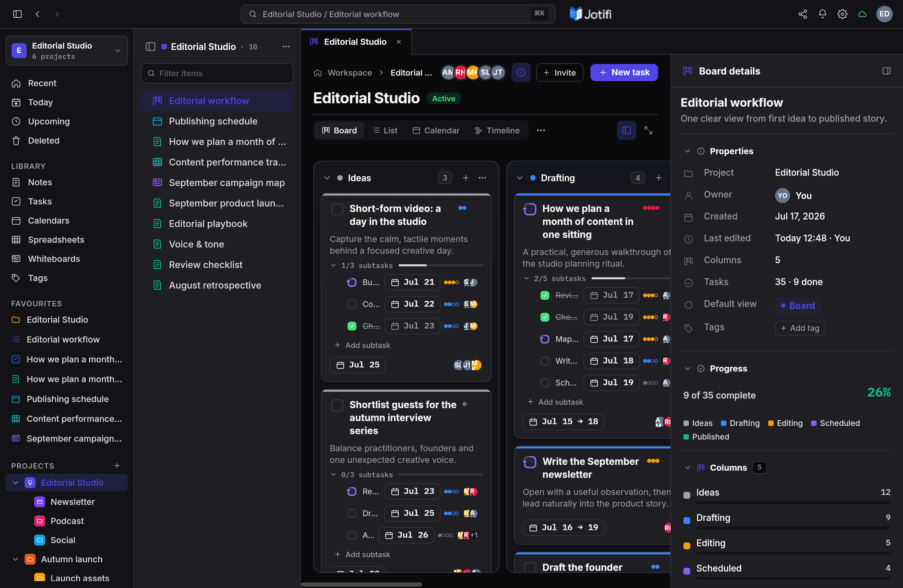Switch to the Calendar view tab
The image size is (903, 588).
pyautogui.click(x=436, y=130)
